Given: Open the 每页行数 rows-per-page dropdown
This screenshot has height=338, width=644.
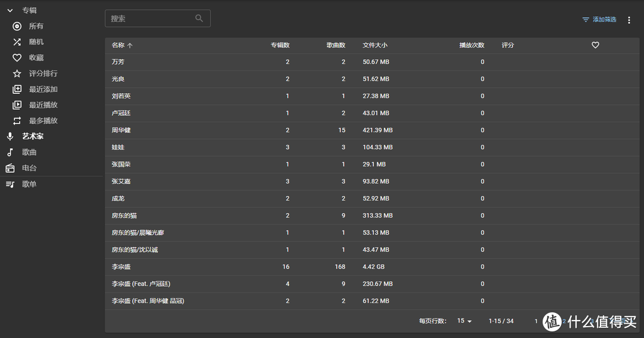Looking at the screenshot, I should [464, 321].
